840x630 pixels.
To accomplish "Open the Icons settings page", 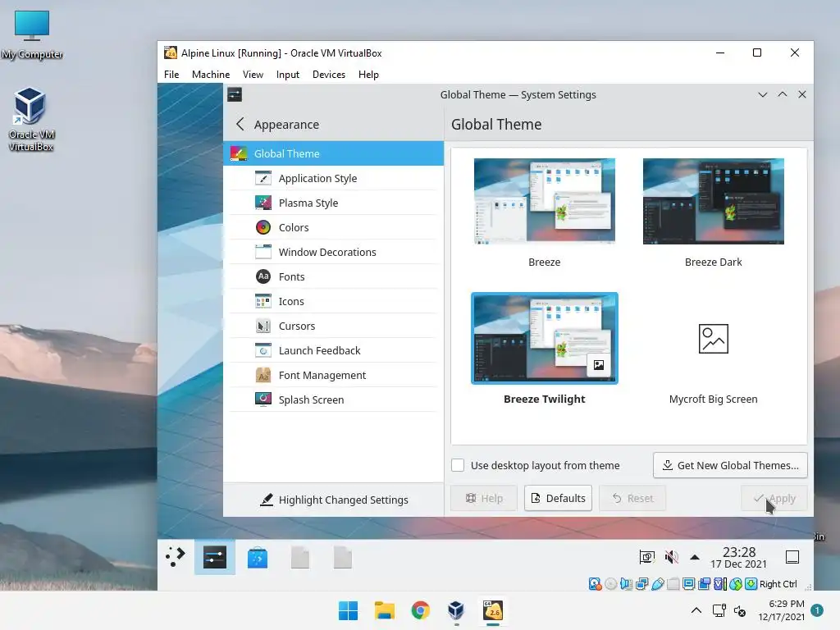I will pos(333,302).
